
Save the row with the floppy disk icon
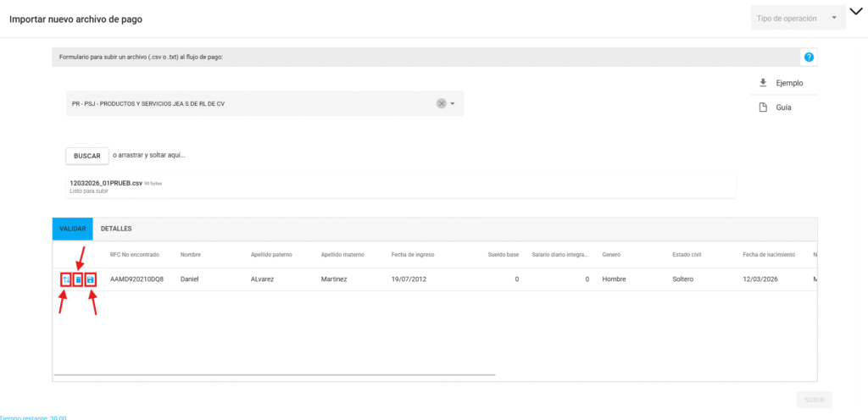pos(91,279)
